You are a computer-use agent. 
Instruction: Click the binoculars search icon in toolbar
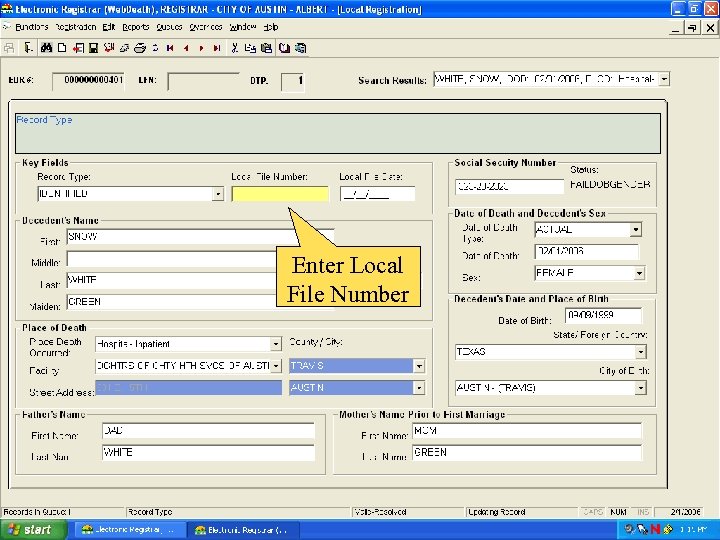(46, 47)
